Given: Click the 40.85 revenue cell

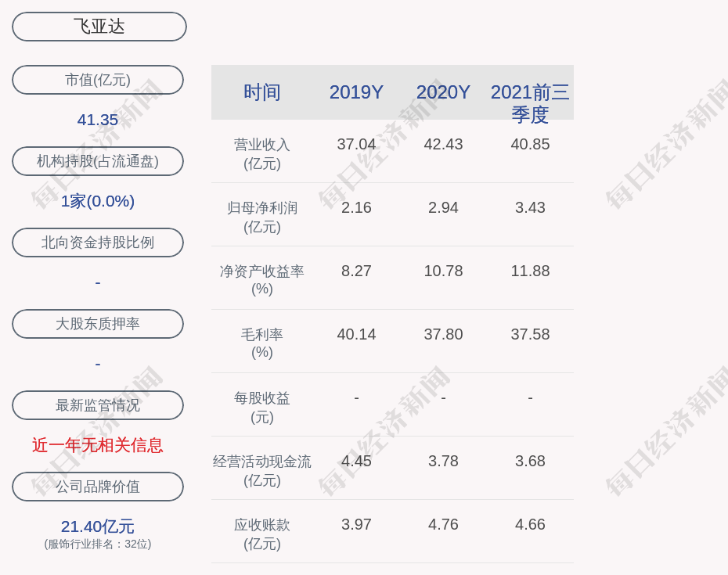Looking at the screenshot, I should 530,144.
